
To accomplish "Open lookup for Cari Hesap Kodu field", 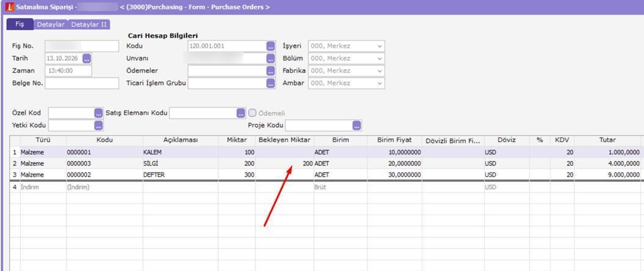I will (x=270, y=46).
